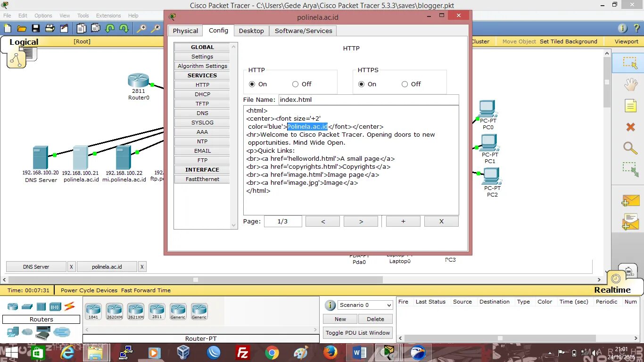Open the Activity Wizard toolbar icon
This screenshot has width=644, height=362.
click(x=64, y=28)
